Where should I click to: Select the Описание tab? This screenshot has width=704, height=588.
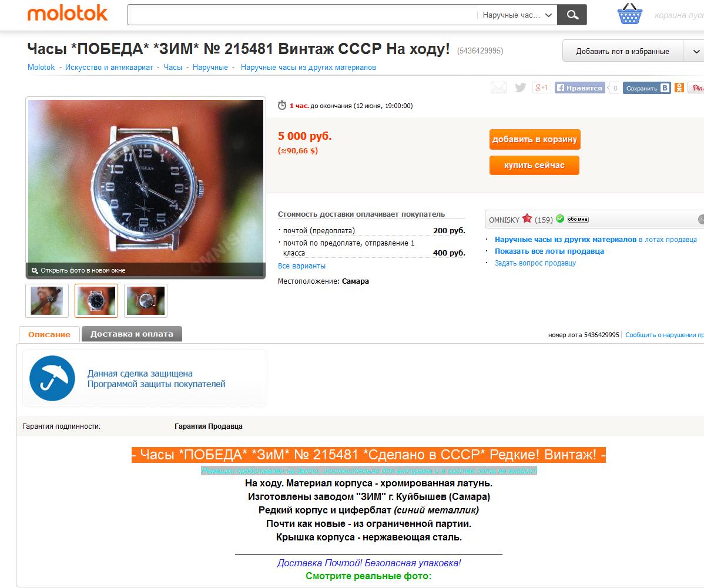tap(49, 334)
